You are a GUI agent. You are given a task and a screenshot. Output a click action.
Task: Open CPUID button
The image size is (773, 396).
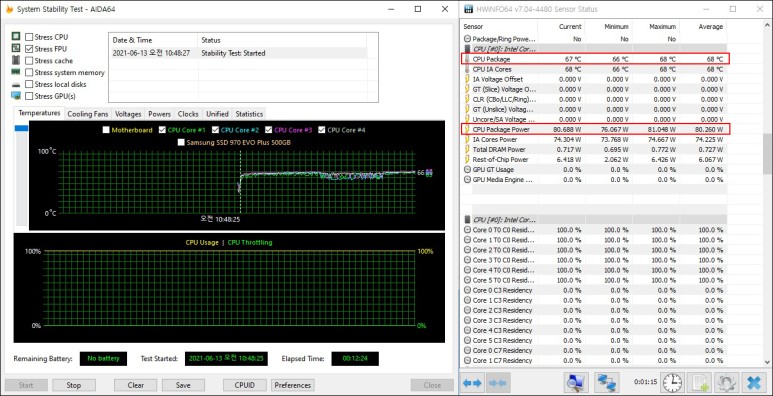245,385
